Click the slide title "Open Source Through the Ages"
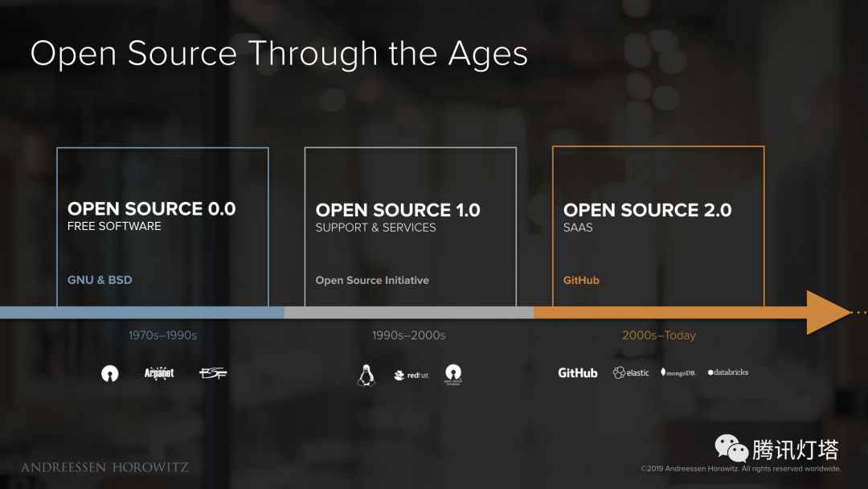Viewport: 868px width, 489px height. click(x=279, y=54)
